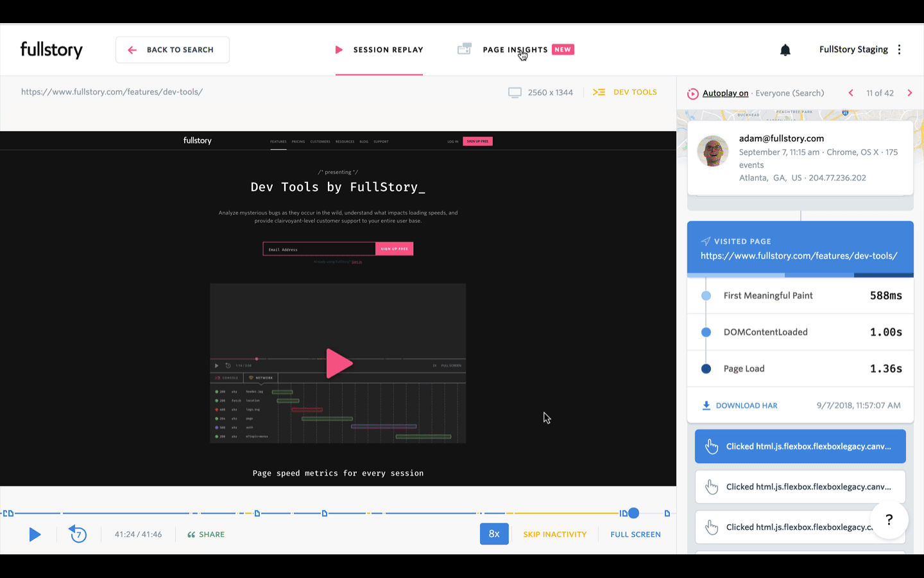The width and height of the screenshot is (924, 578).
Task: Rewind seven seconds
Action: [78, 534]
